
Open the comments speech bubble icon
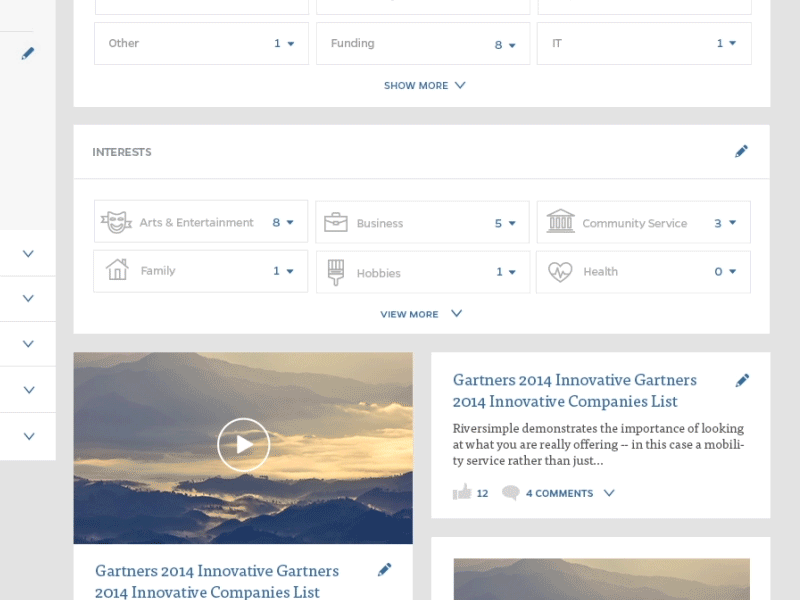[510, 493]
